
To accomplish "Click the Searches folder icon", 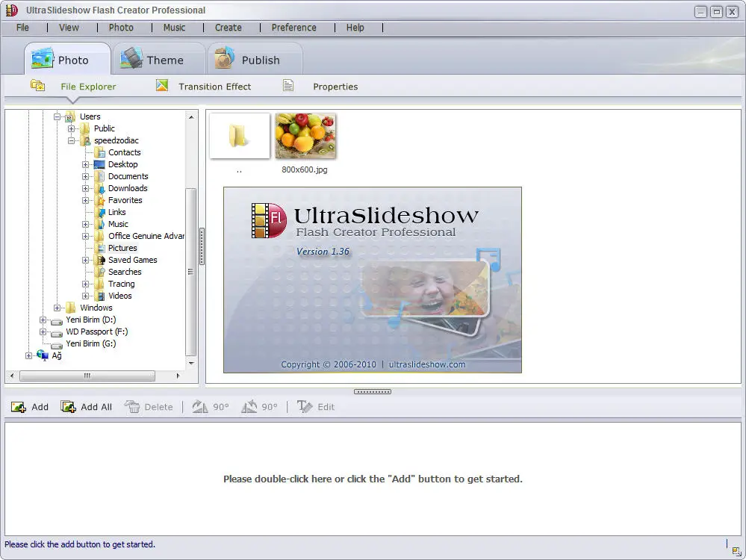I will tap(100, 272).
